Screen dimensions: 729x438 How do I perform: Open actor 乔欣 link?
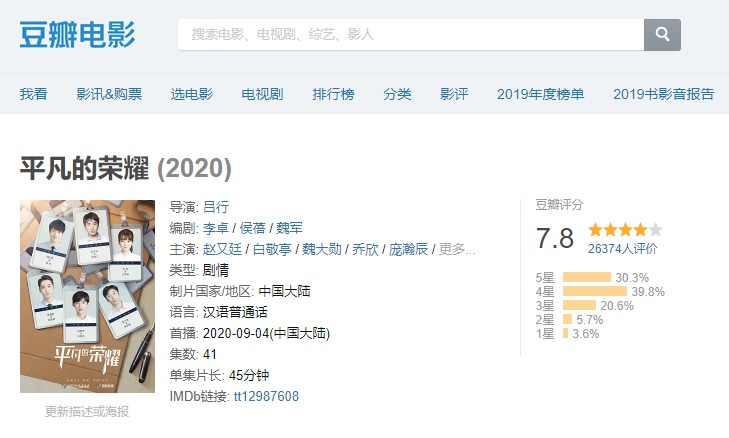365,249
